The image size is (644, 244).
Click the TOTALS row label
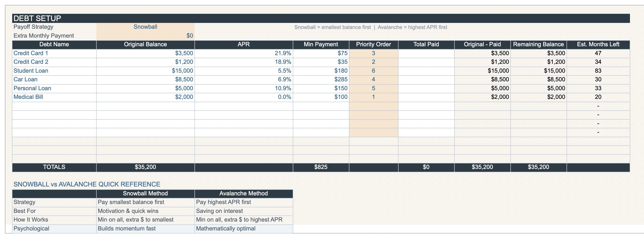54,167
